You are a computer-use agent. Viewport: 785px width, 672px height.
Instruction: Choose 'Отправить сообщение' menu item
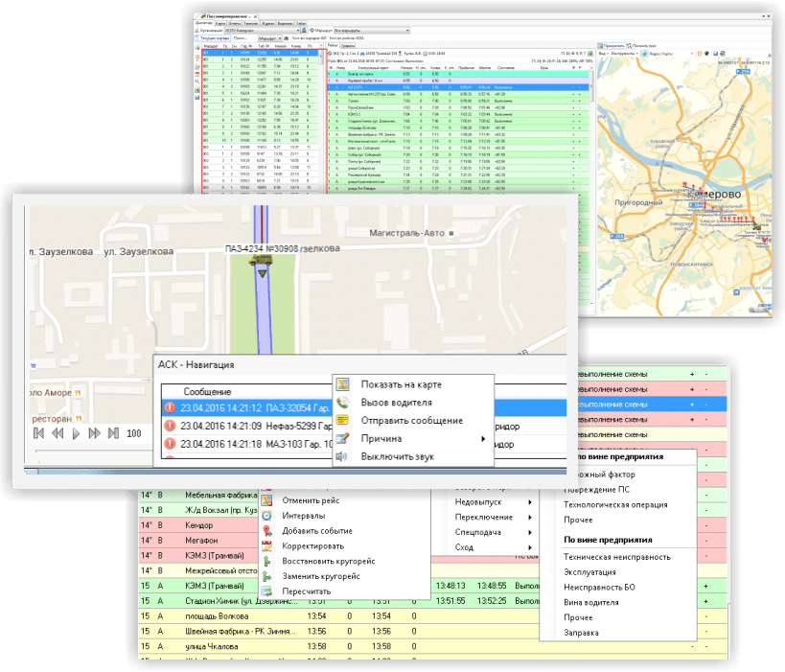tap(411, 421)
